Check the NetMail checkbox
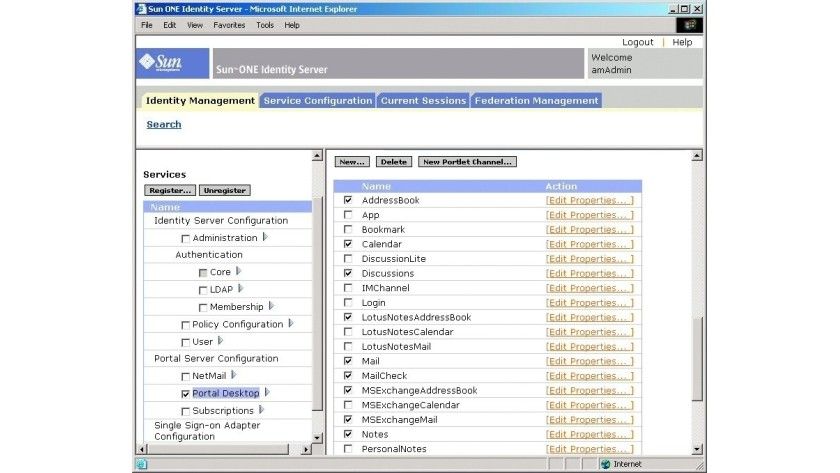 tap(185, 377)
